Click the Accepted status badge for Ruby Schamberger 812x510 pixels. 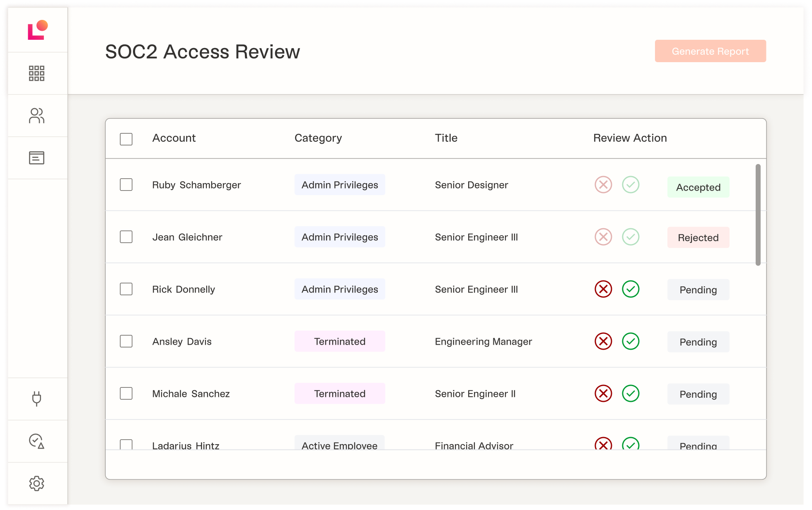point(698,187)
